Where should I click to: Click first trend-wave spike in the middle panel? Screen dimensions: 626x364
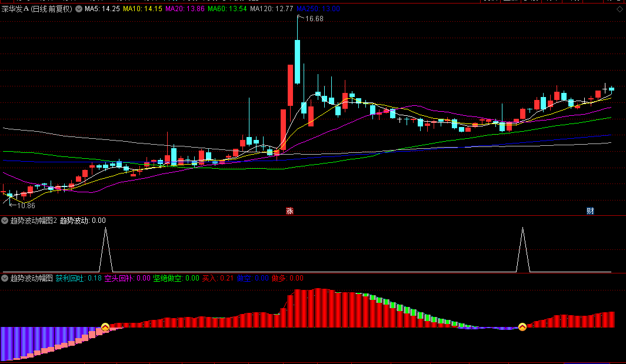point(105,249)
